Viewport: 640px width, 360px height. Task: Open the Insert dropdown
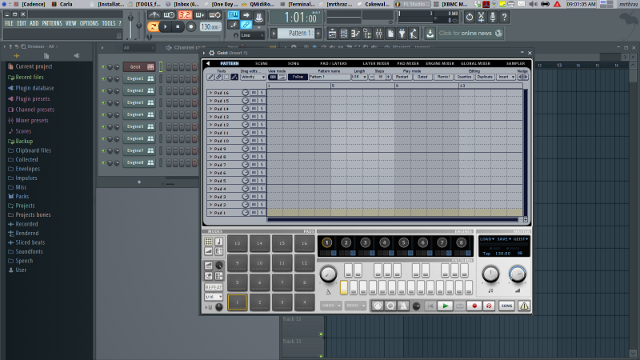[x=505, y=77]
